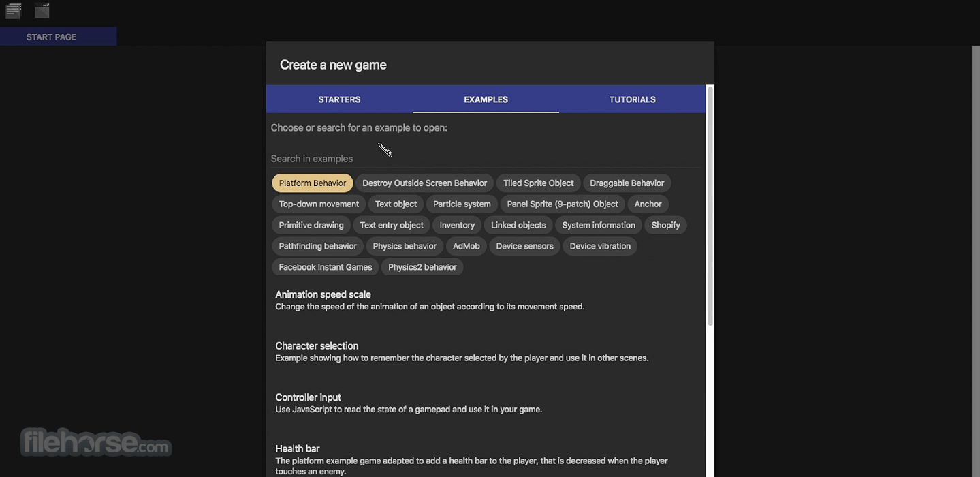Select the System information tag
The height and width of the screenshot is (477, 980).
click(x=599, y=225)
